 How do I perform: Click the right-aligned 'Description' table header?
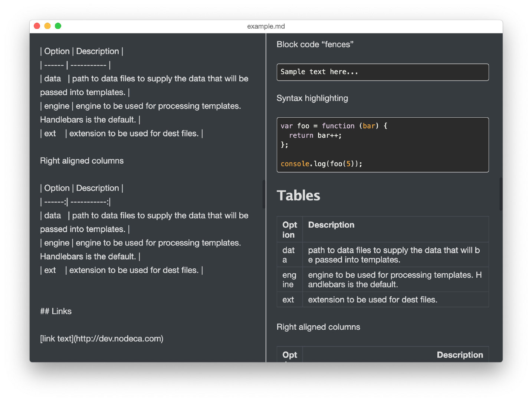click(x=460, y=355)
